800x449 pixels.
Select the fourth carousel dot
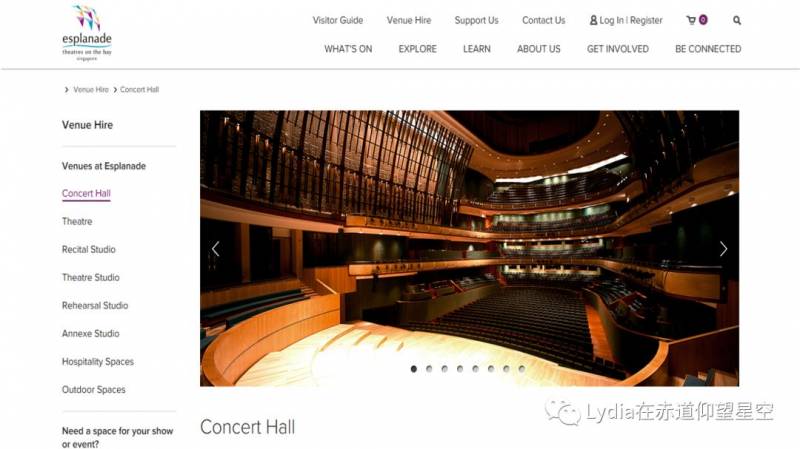tap(460, 369)
